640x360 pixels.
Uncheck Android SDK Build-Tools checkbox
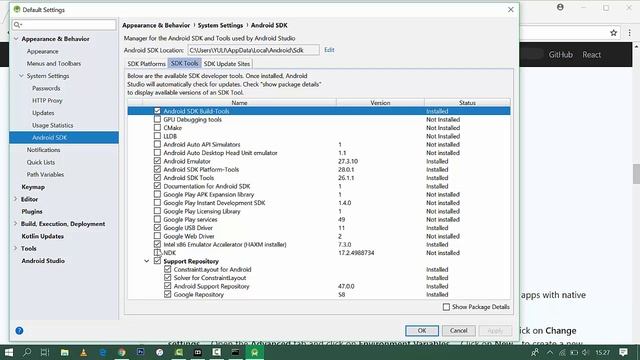click(157, 111)
